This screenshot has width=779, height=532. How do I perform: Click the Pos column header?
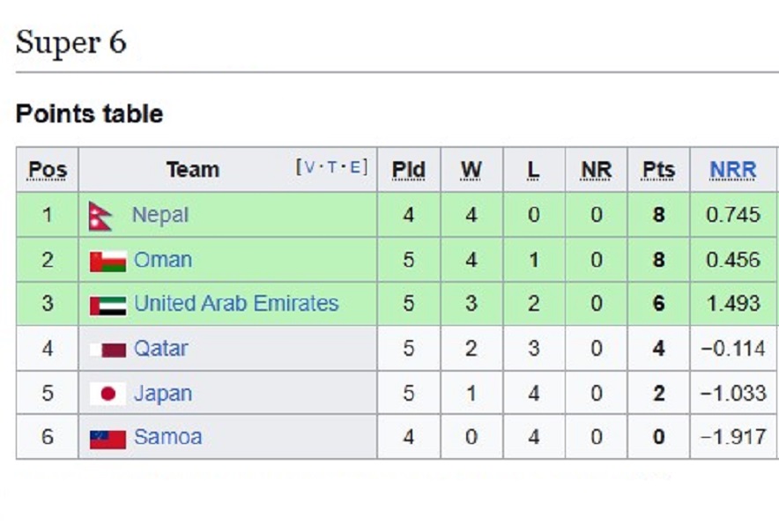[x=48, y=170]
